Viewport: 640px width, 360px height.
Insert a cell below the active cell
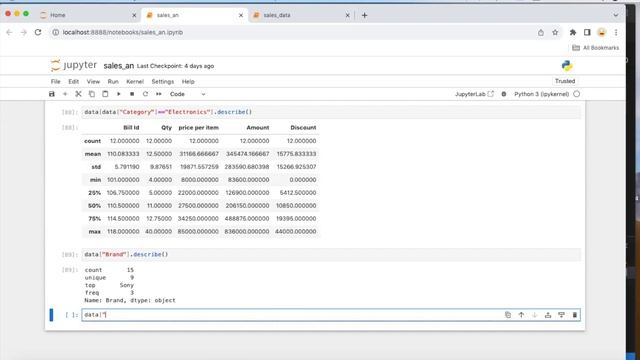pos(562,315)
